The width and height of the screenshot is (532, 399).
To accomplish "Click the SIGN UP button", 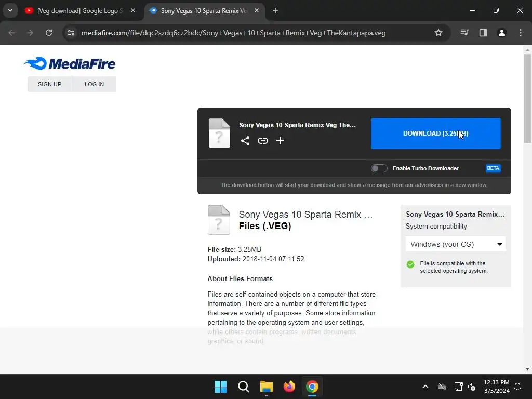I will coord(49,84).
